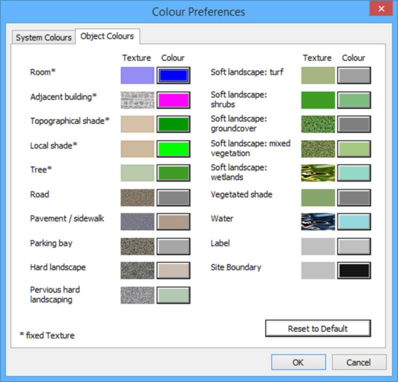Choose the Hard landscape texture thumbnail
Screen dimensions: 398x382
[x=137, y=270]
